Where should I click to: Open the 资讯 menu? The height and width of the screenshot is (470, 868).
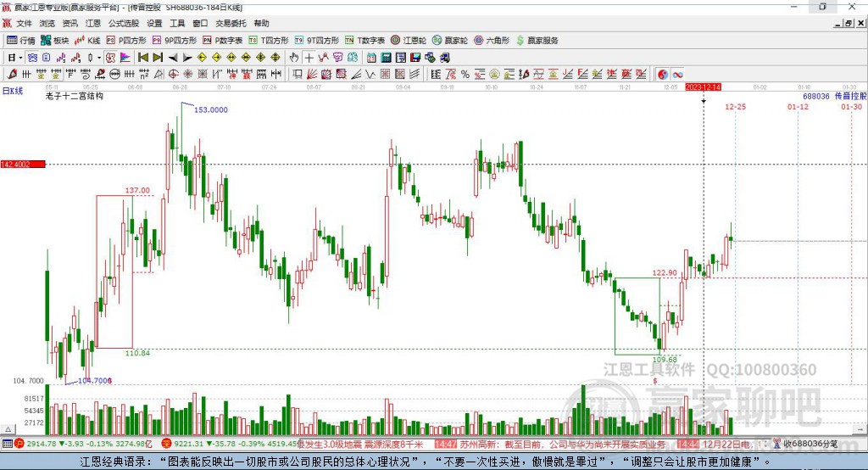pyautogui.click(x=70, y=23)
